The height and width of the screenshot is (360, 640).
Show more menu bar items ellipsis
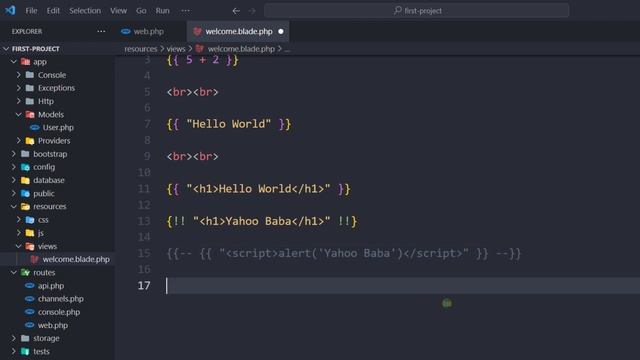[x=185, y=11]
